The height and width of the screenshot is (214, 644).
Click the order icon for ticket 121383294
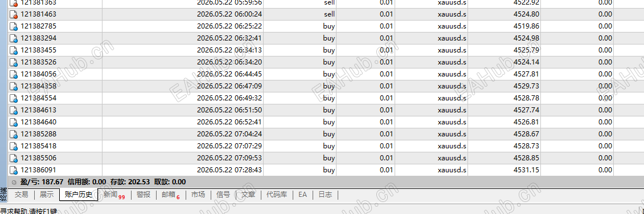click(x=14, y=39)
